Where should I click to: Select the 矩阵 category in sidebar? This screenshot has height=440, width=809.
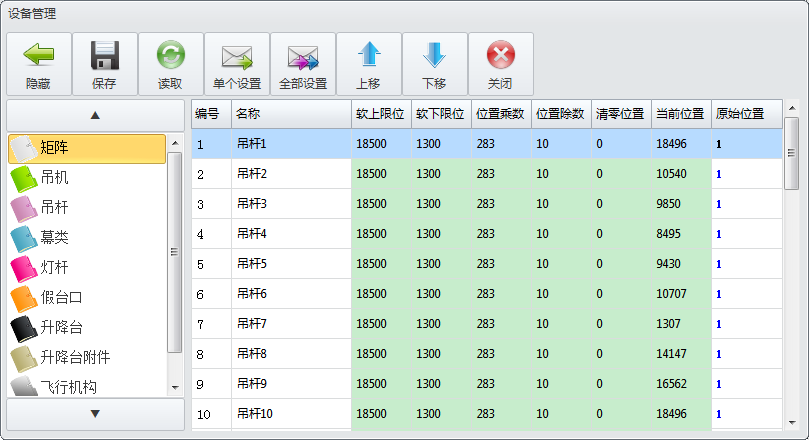pos(86,149)
